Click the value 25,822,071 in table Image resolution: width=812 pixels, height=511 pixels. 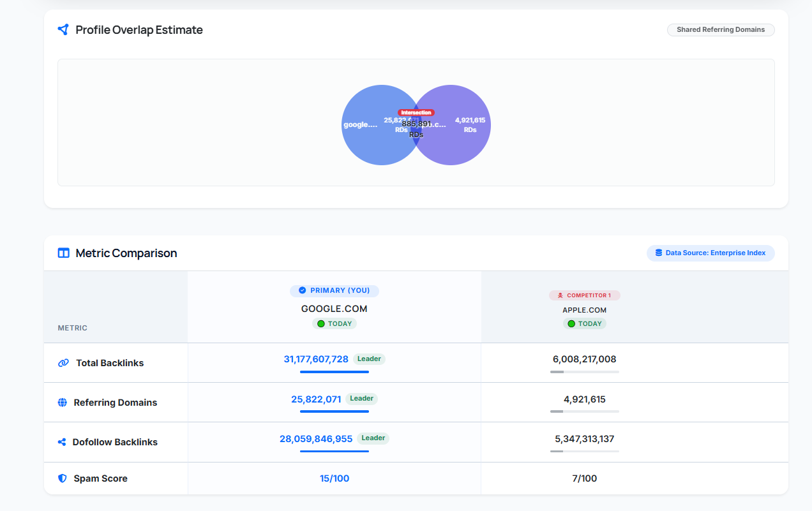pos(316,399)
